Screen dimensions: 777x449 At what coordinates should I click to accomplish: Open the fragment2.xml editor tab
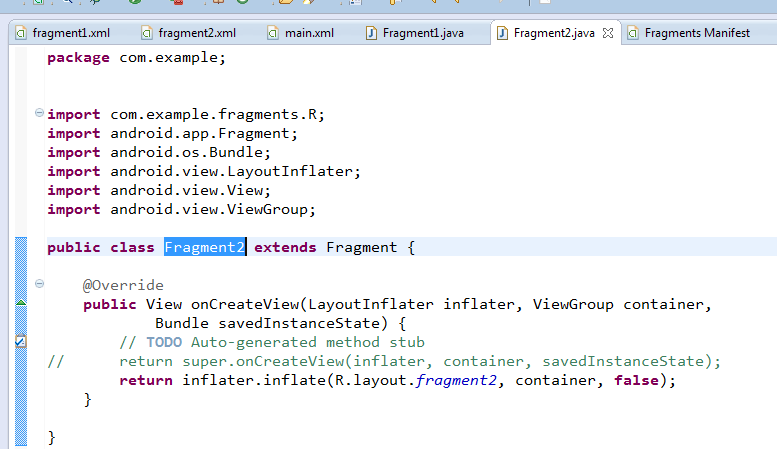pos(196,33)
